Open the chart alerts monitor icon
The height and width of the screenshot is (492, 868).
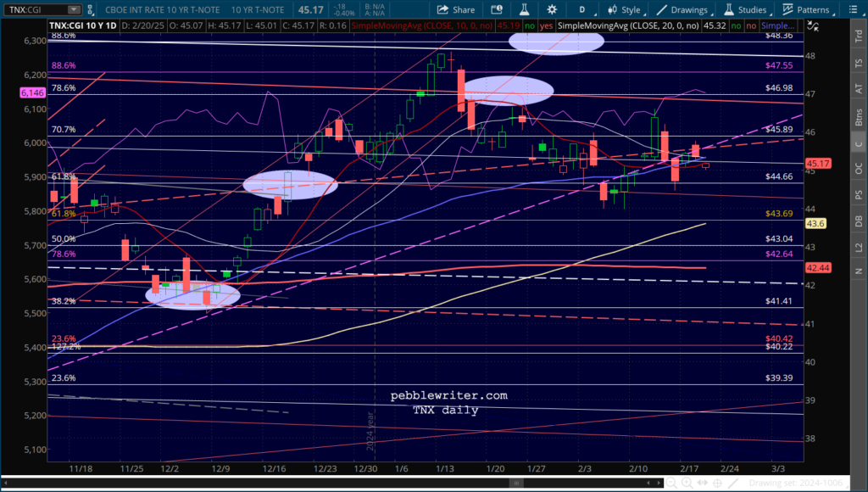coord(497,9)
